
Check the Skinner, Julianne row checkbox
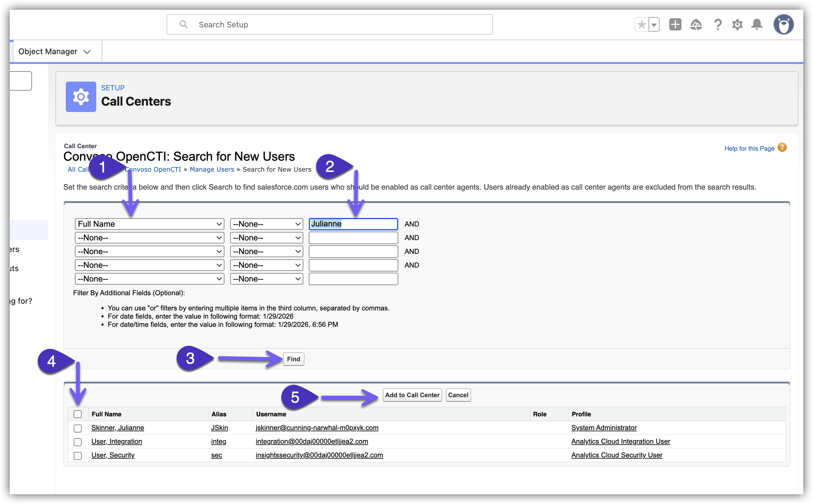pos(78,428)
